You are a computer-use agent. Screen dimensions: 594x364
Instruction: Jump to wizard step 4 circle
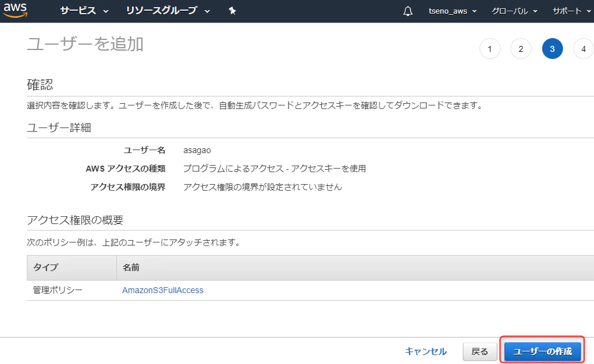583,49
